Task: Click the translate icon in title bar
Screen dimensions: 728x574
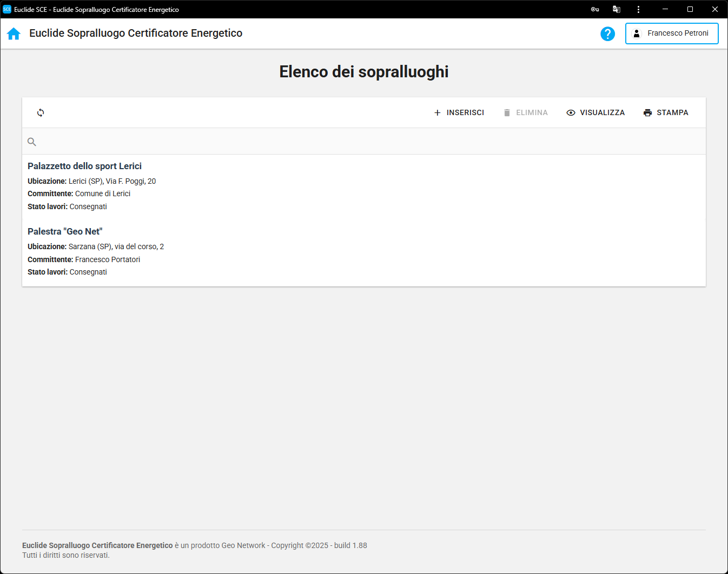Action: click(617, 9)
